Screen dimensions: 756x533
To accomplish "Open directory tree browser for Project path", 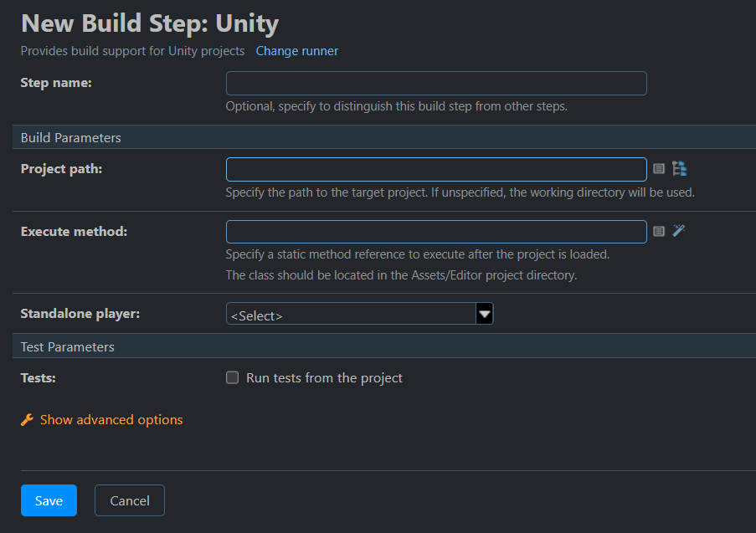I will click(x=679, y=169).
